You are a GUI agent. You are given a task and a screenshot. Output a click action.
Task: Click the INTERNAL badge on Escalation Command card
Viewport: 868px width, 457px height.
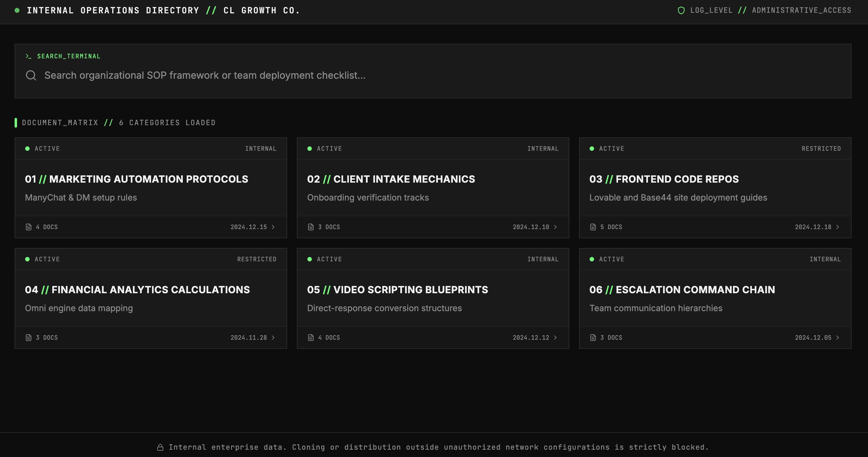825,259
